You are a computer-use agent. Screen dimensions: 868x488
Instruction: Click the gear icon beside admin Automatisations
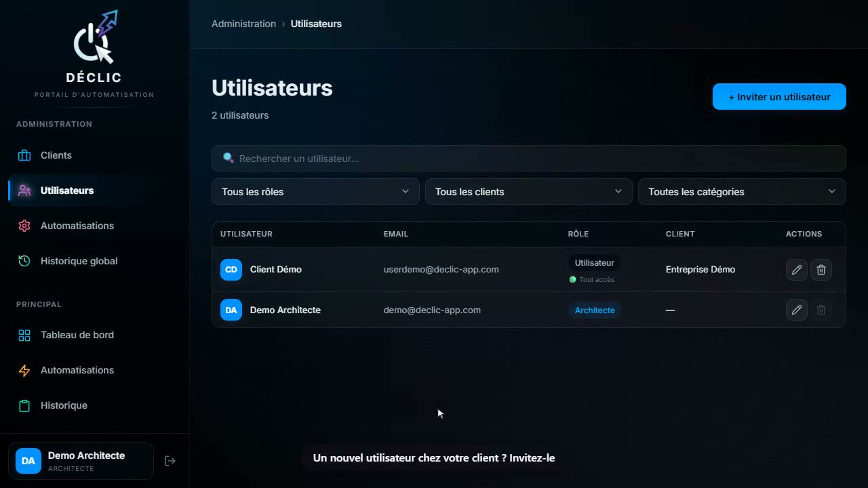coord(24,226)
